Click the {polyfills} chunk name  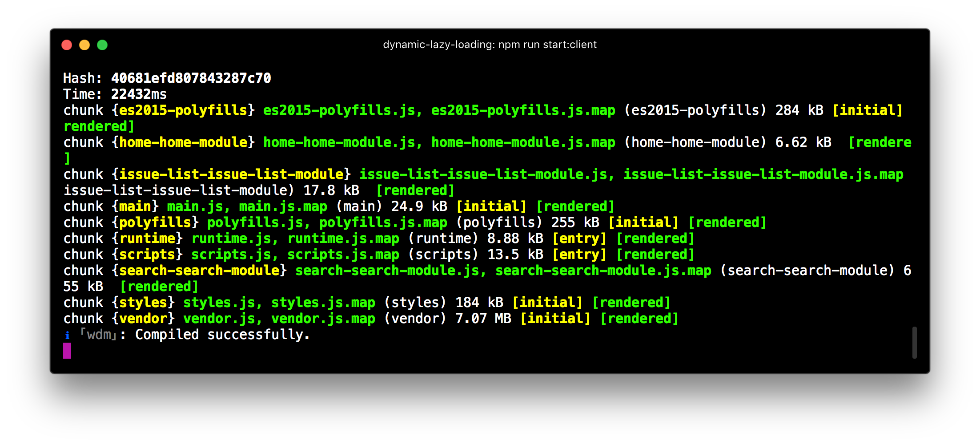[x=155, y=222]
